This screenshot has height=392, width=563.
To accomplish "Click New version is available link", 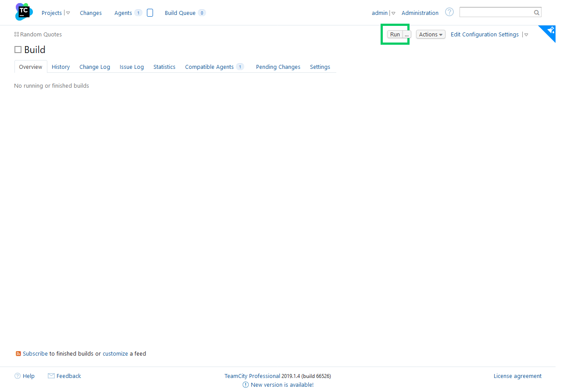I will [x=282, y=385].
